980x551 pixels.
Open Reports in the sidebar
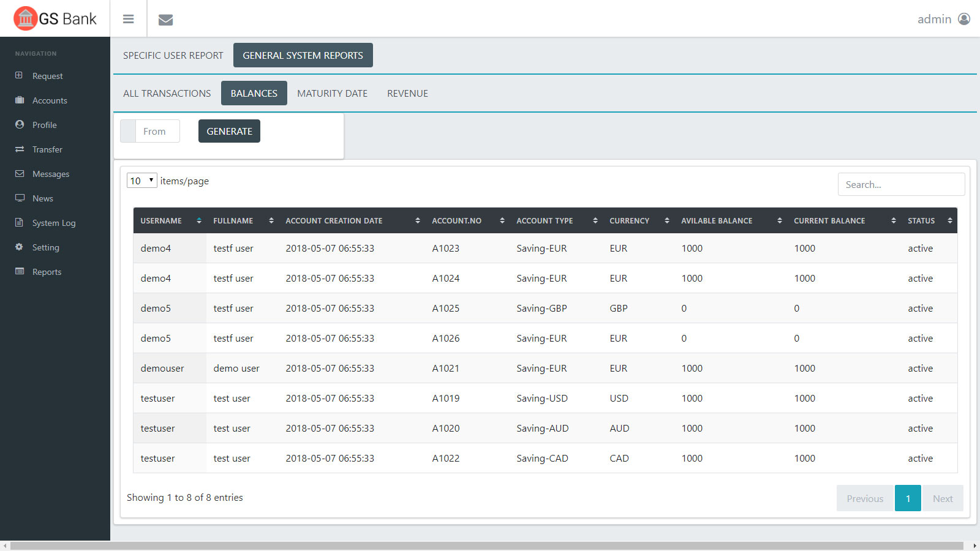point(47,272)
